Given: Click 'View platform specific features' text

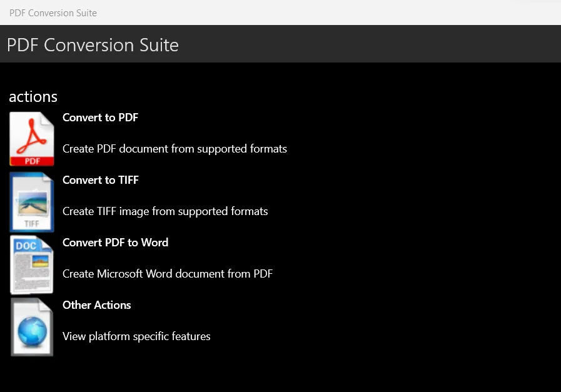Looking at the screenshot, I should tap(136, 336).
